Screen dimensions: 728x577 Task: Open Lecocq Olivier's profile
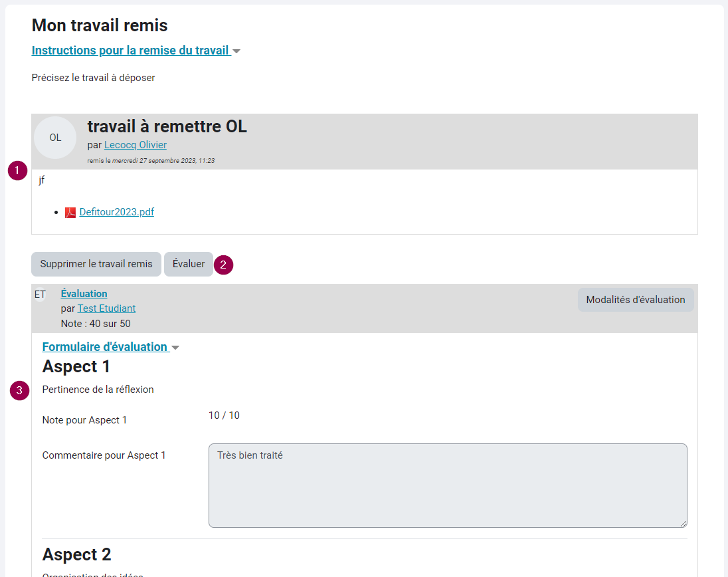[x=135, y=145]
